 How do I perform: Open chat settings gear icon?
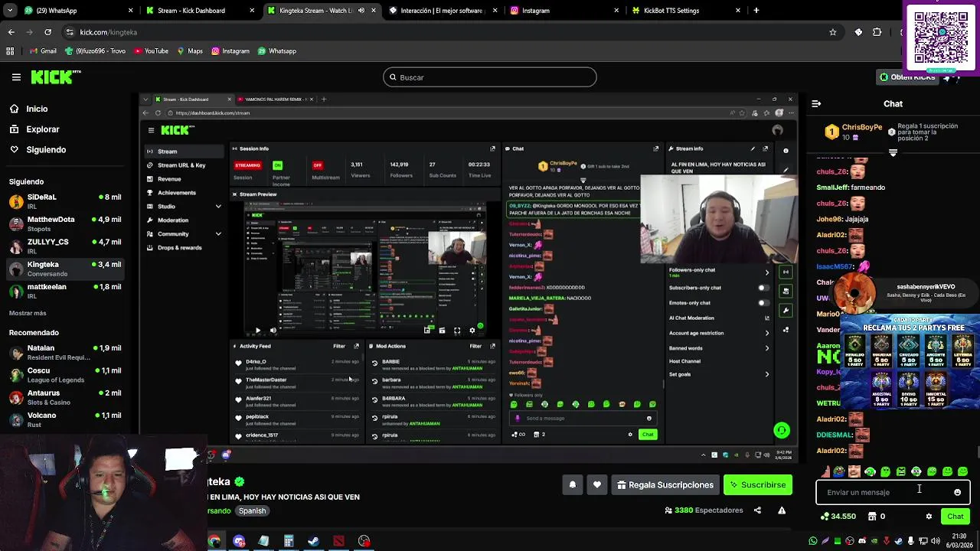point(929,517)
